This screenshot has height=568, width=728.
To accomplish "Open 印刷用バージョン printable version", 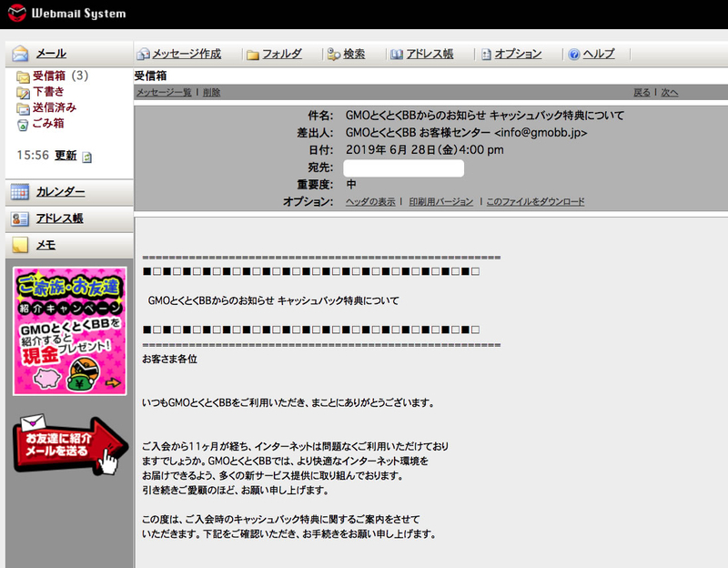I will tap(441, 201).
